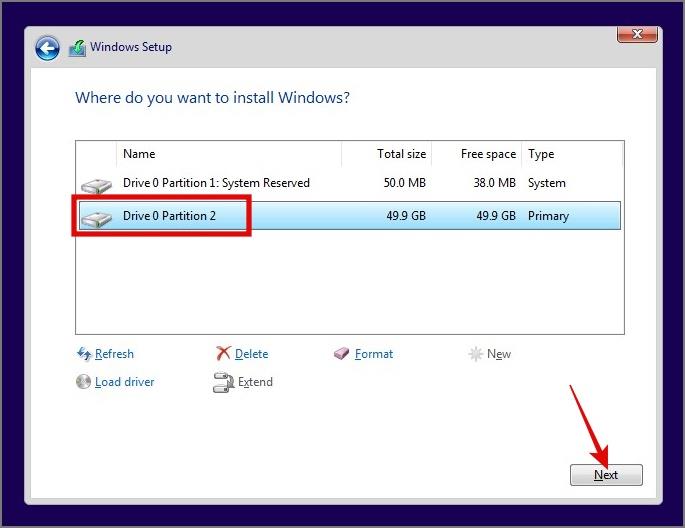This screenshot has width=685, height=528.
Task: Click the 49.9 GB free space of Partition 2
Action: click(496, 216)
